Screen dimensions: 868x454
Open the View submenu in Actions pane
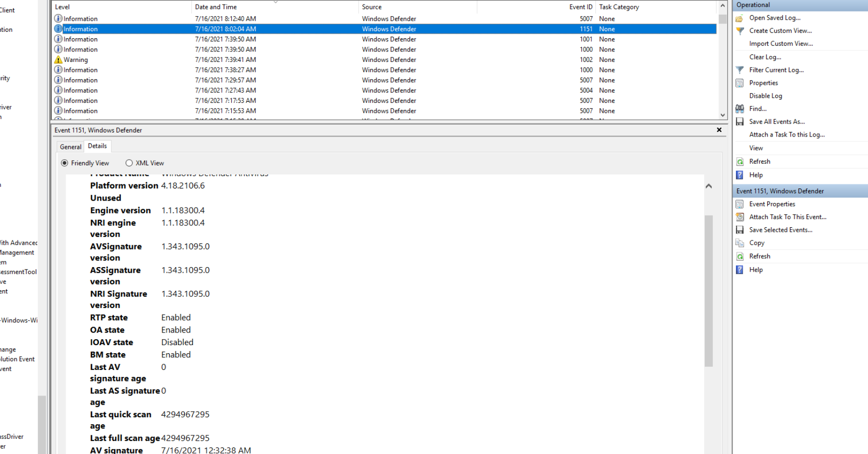[x=756, y=148]
